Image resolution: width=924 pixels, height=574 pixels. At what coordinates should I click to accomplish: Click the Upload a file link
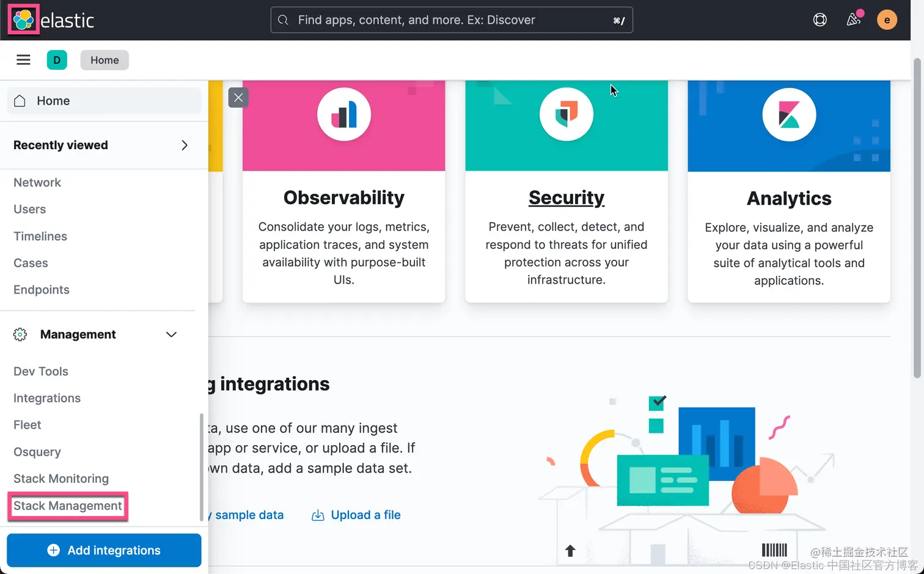[365, 515]
